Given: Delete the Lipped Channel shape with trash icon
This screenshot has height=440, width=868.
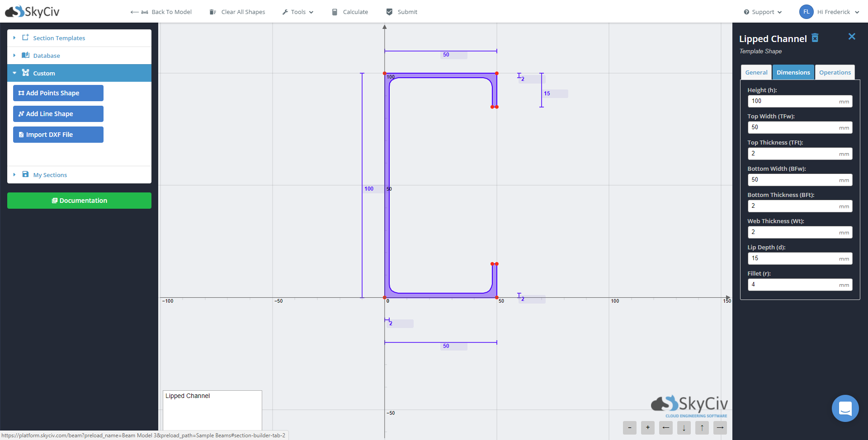Looking at the screenshot, I should [x=815, y=38].
